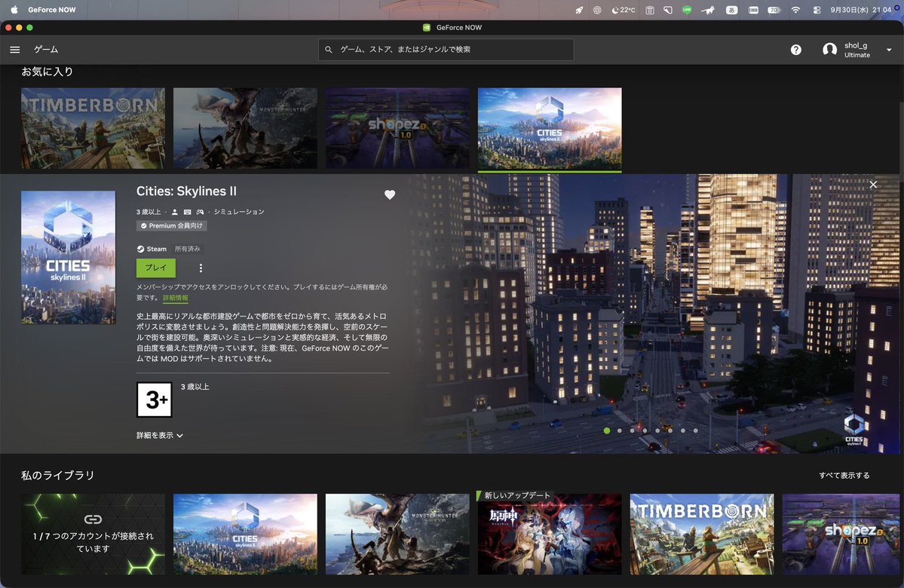Click the Steam store icon
This screenshot has width=904, height=588.
(x=141, y=249)
